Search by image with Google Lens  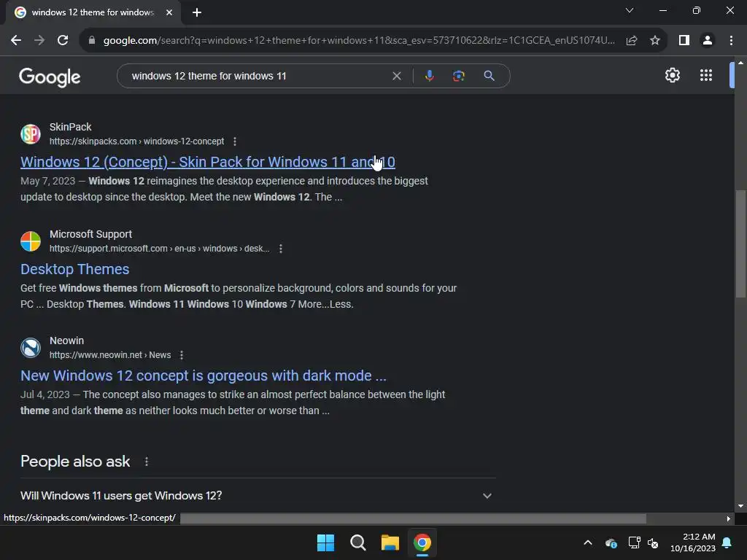tap(459, 76)
